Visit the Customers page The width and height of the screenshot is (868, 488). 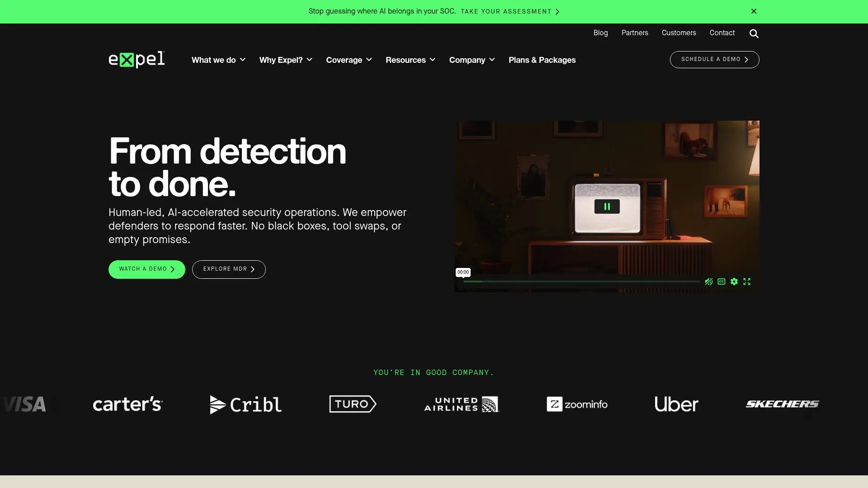[x=679, y=33]
